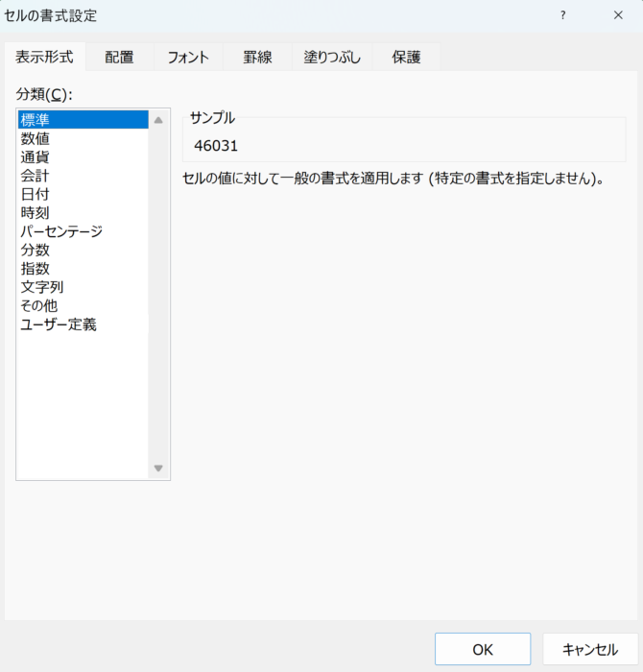The height and width of the screenshot is (672, 643).
Task: Select 数値 in the category list
Action: coord(36,138)
